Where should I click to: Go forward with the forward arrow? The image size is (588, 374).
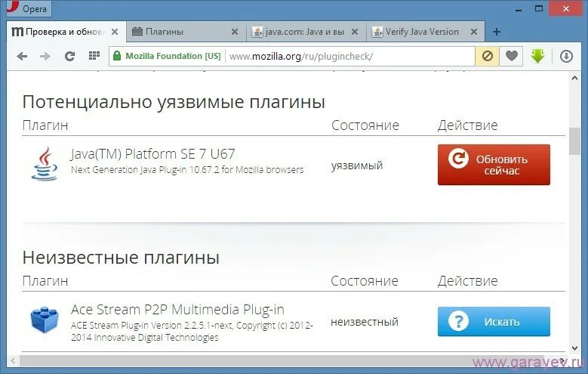point(45,57)
